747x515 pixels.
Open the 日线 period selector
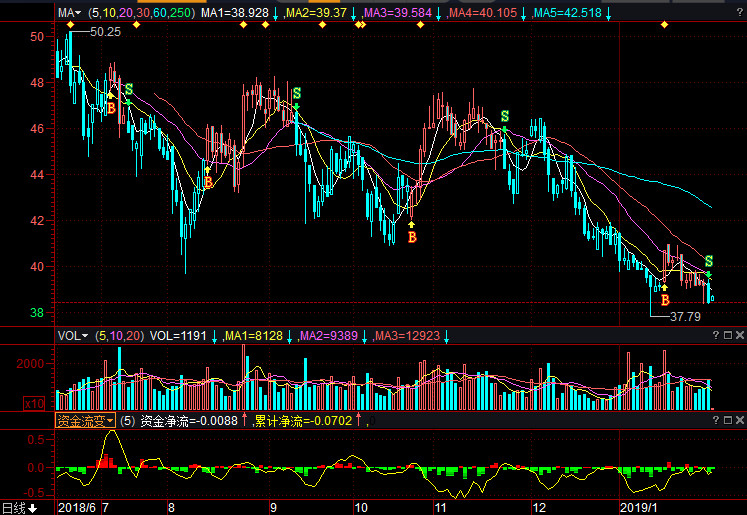tap(19, 508)
